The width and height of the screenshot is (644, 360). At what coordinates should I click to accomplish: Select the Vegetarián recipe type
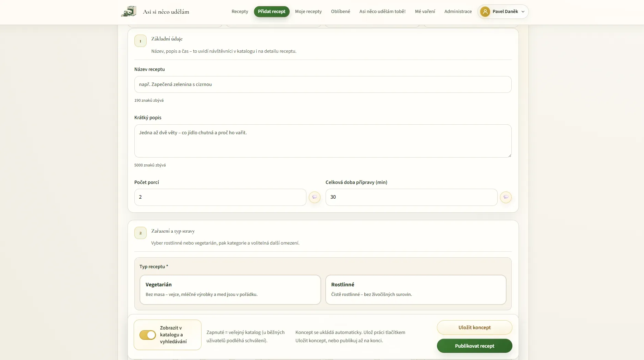[230, 289]
